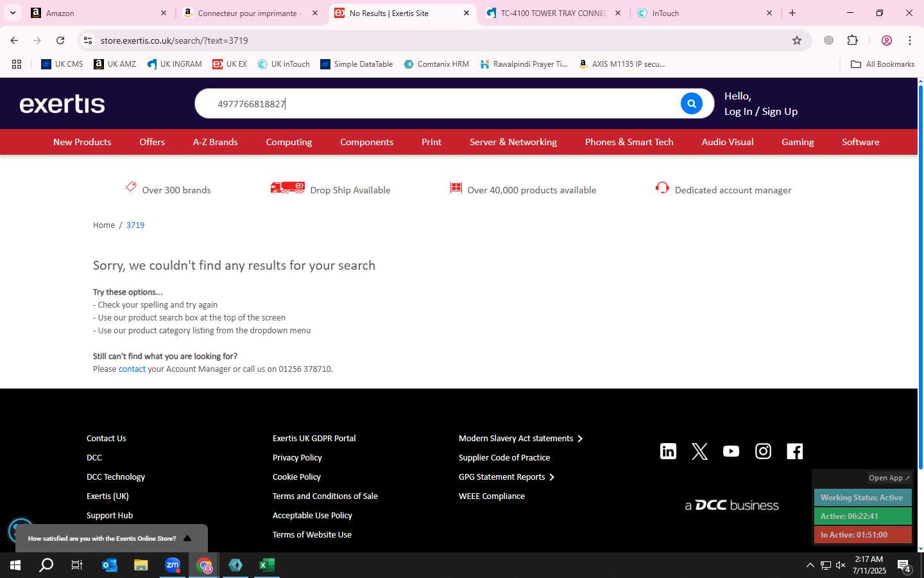Click the browser address bar URL
This screenshot has height=578, width=924.
click(x=174, y=40)
